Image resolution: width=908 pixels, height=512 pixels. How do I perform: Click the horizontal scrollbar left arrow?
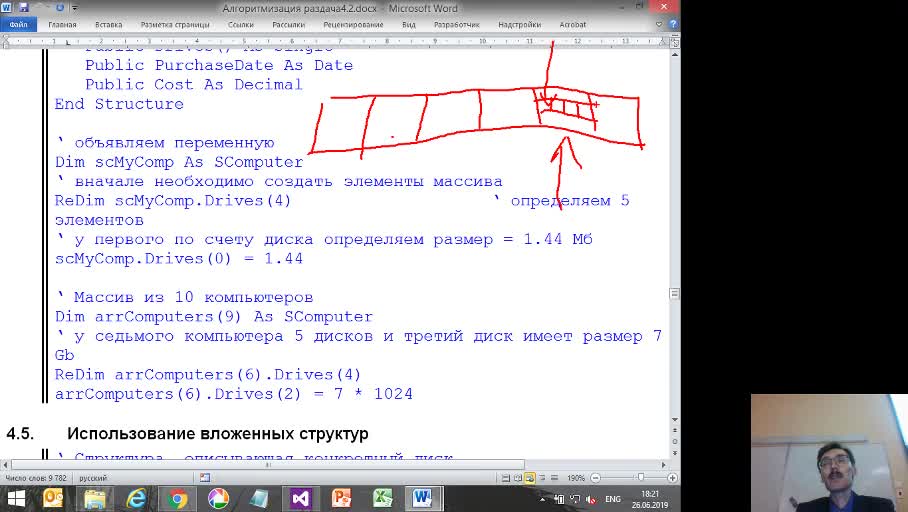(x=5, y=465)
